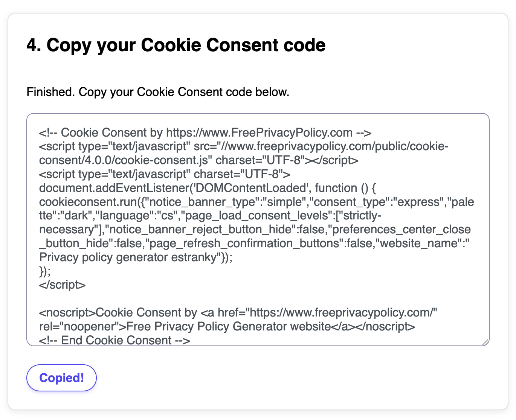Screen dimensions: 516x420
Task: Click the notice_banner_reject_button_hide line
Action: [x=255, y=230]
